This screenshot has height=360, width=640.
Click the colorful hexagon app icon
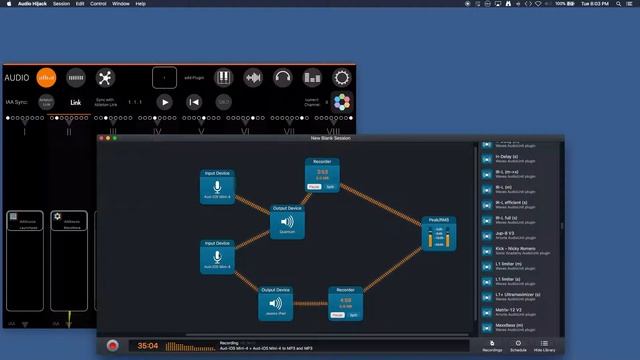click(342, 102)
